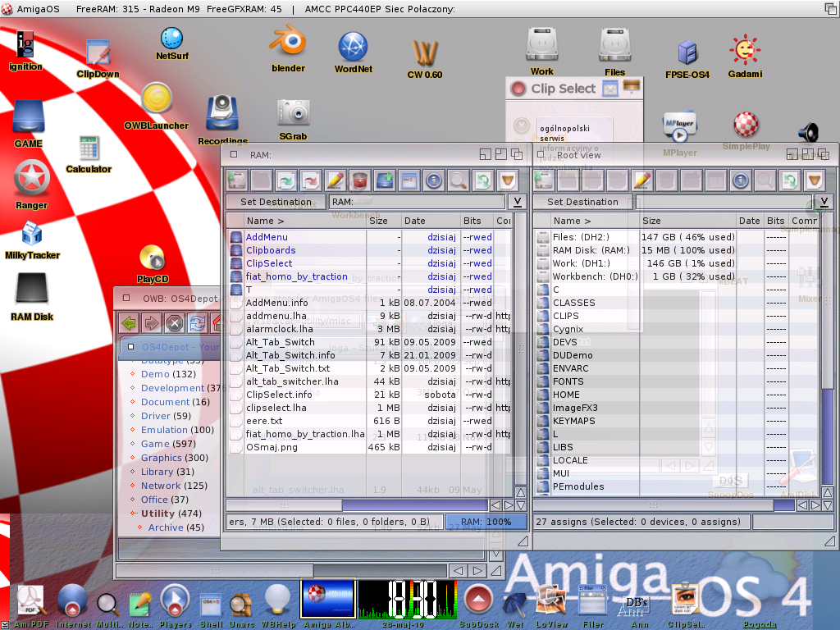This screenshot has width=840, height=630.
Task: Select the alarmclock.lha file
Action: 370,329
